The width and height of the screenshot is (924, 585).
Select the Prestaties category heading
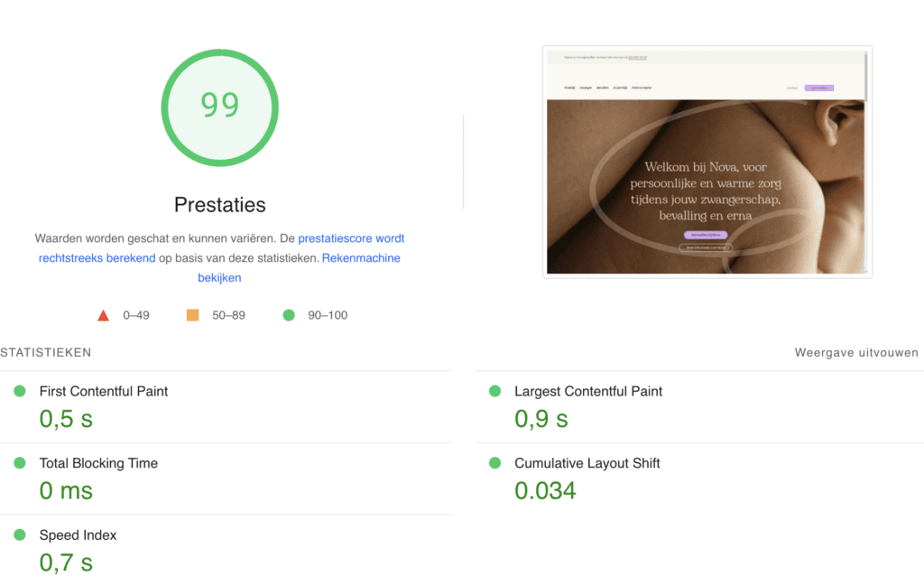tap(219, 205)
